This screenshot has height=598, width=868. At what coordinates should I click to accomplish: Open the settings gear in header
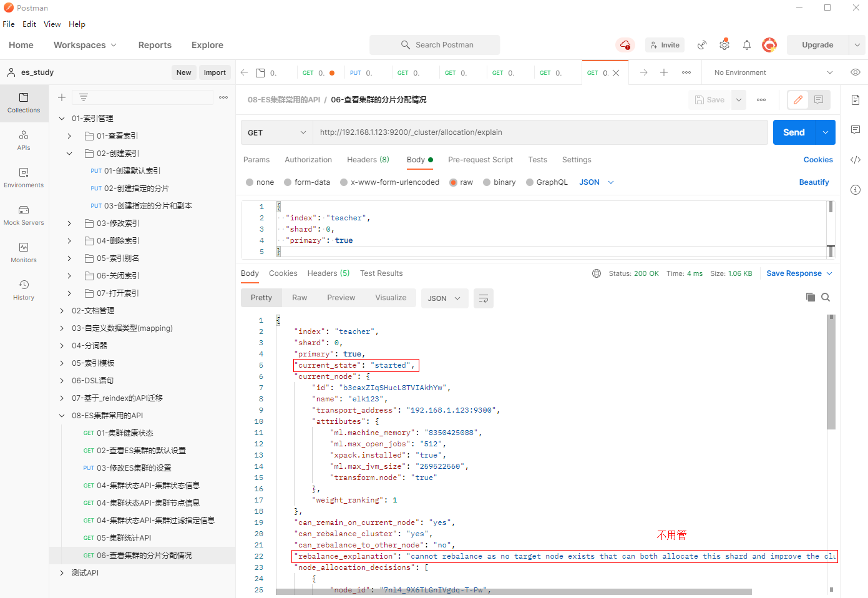724,45
